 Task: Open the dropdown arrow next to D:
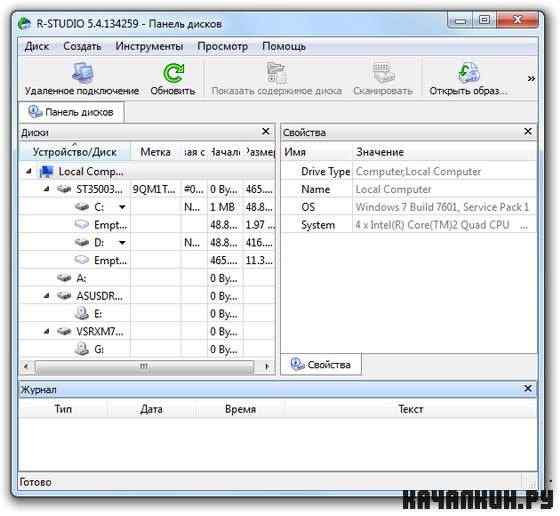coord(122,242)
